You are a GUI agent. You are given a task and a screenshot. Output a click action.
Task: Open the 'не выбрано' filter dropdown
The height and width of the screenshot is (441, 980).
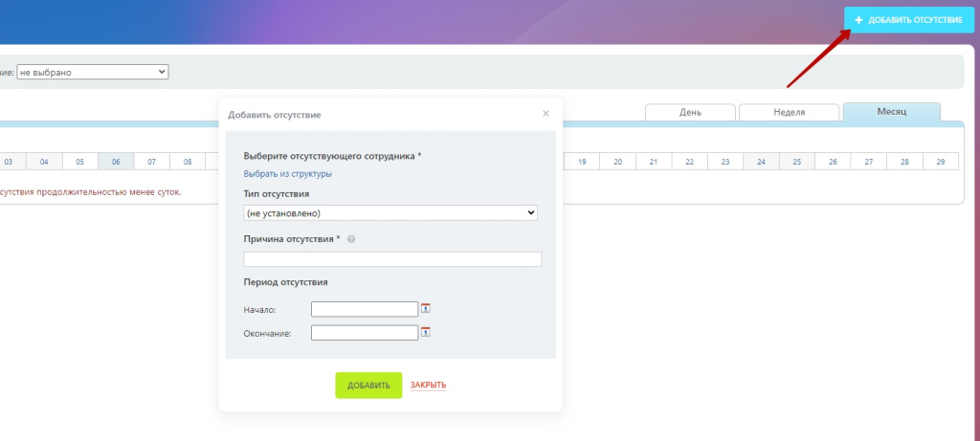92,72
